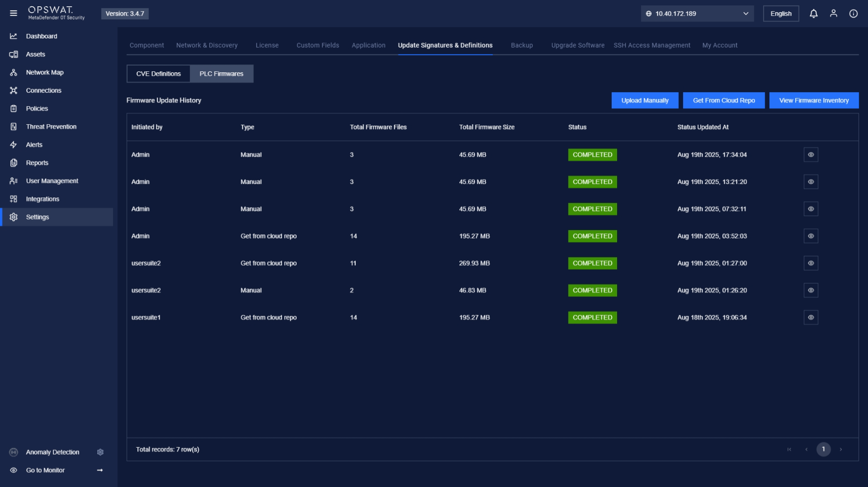Image resolution: width=868 pixels, height=487 pixels.
Task: Click the Go to Monitor link
Action: (45, 471)
